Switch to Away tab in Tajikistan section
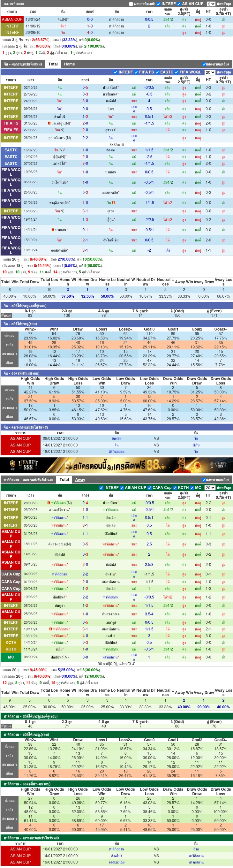Screen dimensions: 233x868 tap(80, 479)
